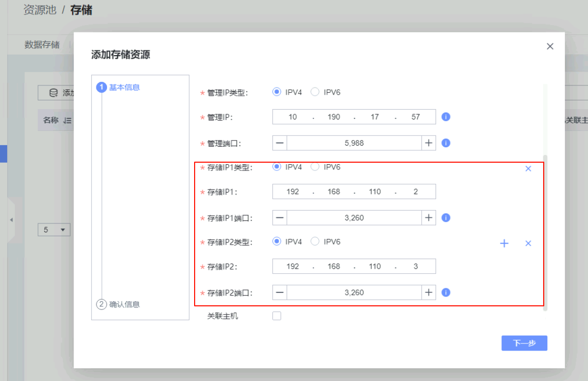
Task: Click the 下一步 button
Action: click(x=524, y=343)
